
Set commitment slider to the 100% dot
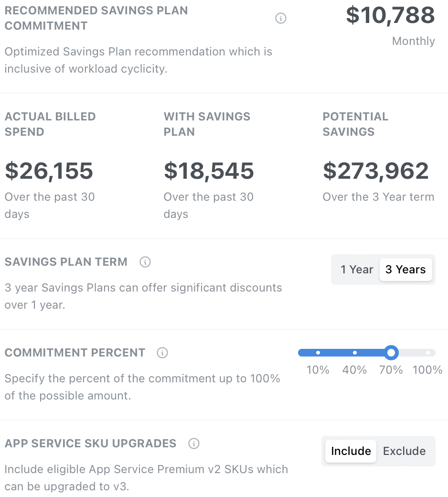coord(428,353)
